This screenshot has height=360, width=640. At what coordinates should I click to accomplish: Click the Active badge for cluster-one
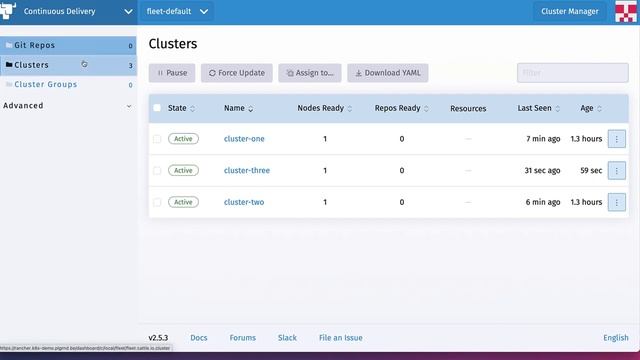click(x=183, y=139)
